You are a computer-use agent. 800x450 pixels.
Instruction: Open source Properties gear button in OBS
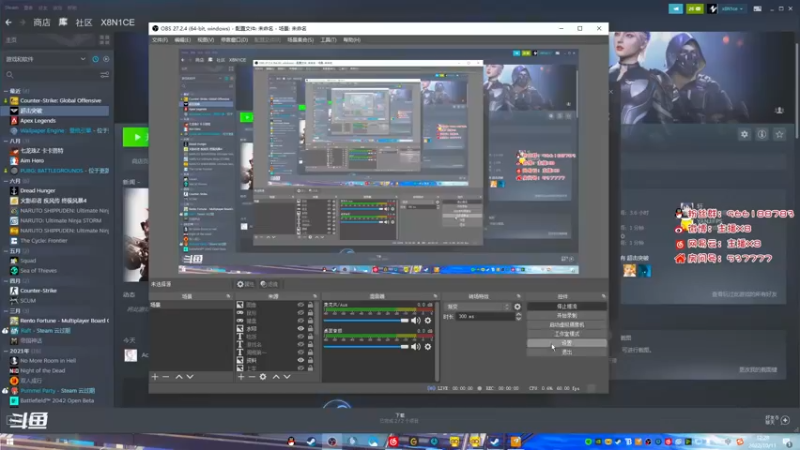[245, 284]
